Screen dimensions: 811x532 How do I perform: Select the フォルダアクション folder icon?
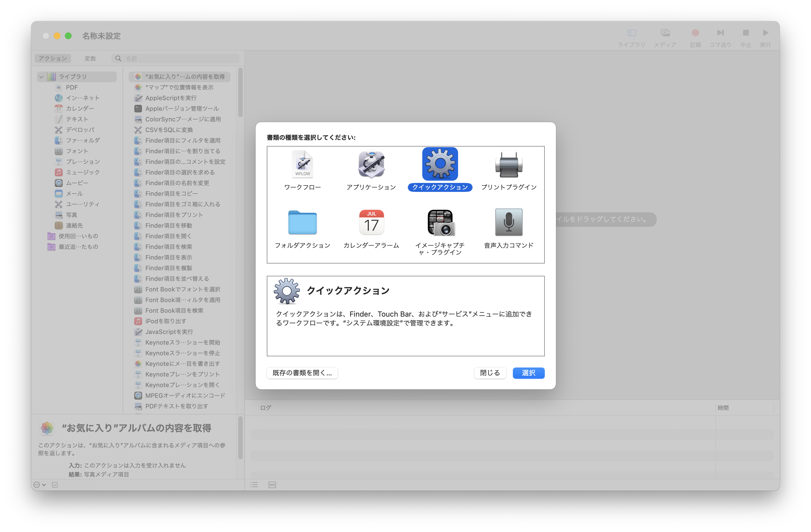click(x=303, y=223)
